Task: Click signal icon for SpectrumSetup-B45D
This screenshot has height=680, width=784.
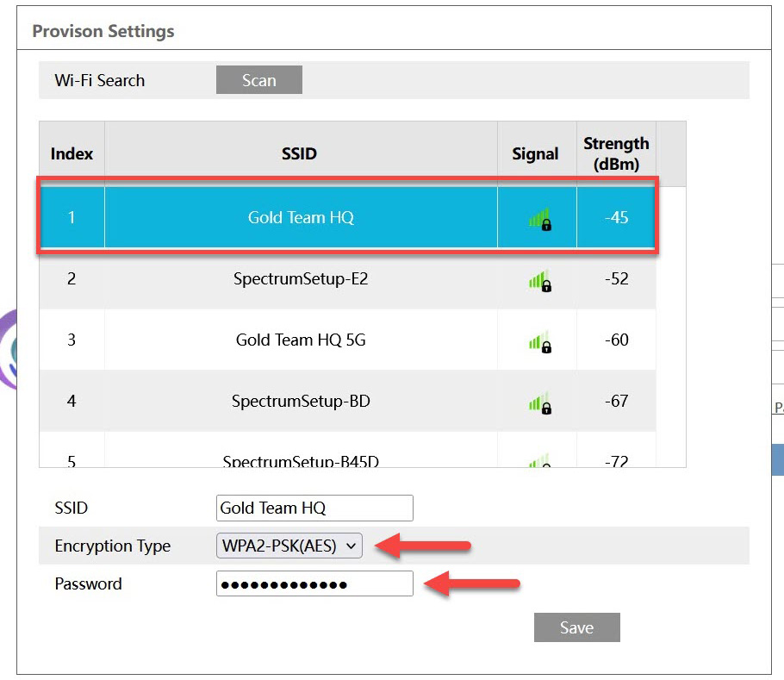Action: (x=538, y=460)
